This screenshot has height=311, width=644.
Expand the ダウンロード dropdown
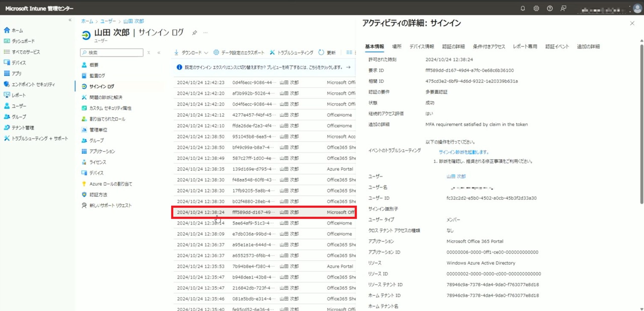191,52
